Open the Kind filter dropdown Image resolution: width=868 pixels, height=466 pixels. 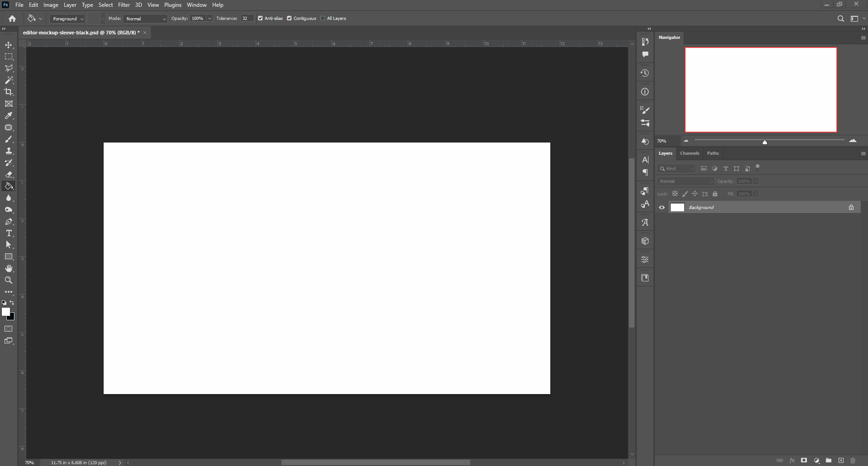click(x=677, y=168)
